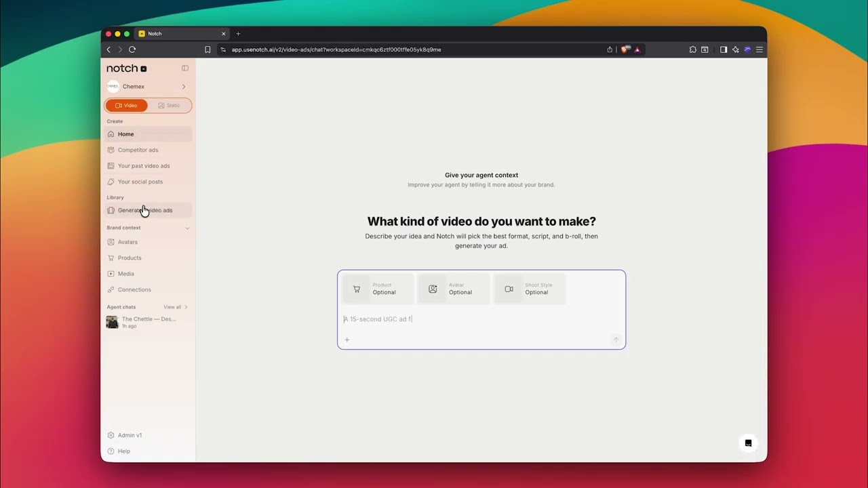The width and height of the screenshot is (868, 488).
Task: Open Competitor ads in the sidebar
Action: click(149, 150)
